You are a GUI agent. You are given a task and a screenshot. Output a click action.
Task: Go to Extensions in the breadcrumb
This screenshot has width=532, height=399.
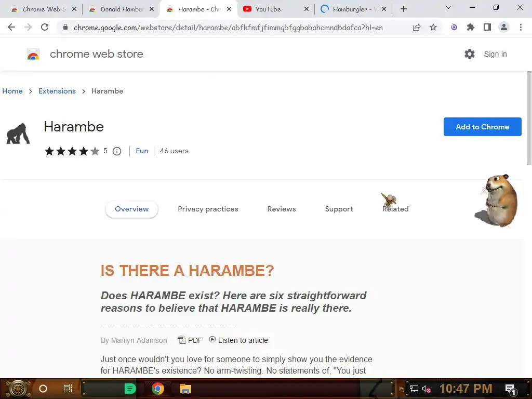coord(57,91)
